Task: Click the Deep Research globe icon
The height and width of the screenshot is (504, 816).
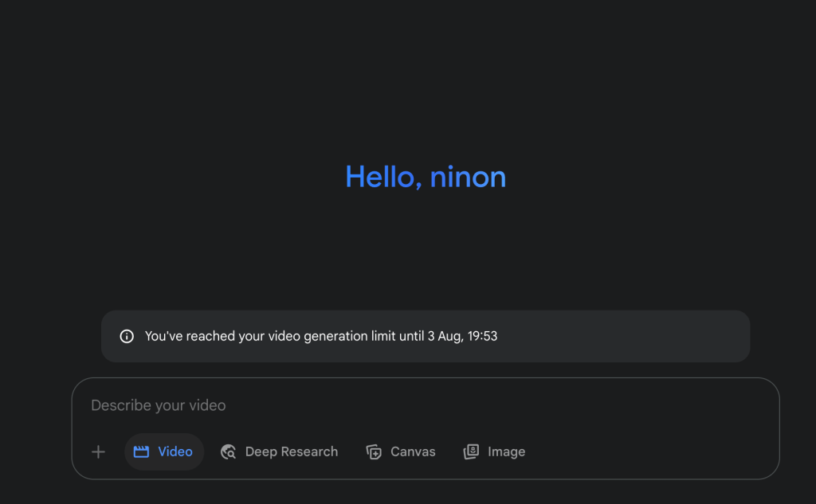Action: click(x=229, y=452)
